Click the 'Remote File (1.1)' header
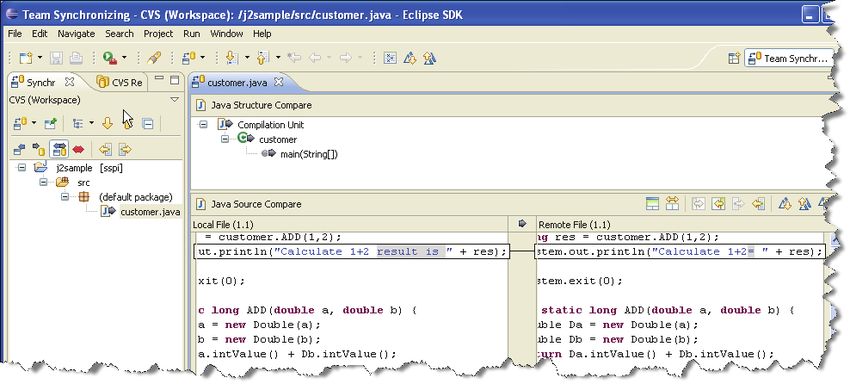The width and height of the screenshot is (850, 384). (574, 224)
